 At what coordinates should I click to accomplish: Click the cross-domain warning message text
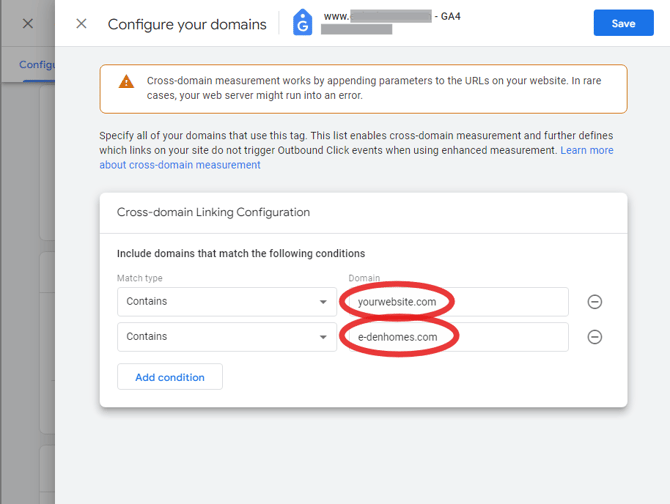[380, 88]
